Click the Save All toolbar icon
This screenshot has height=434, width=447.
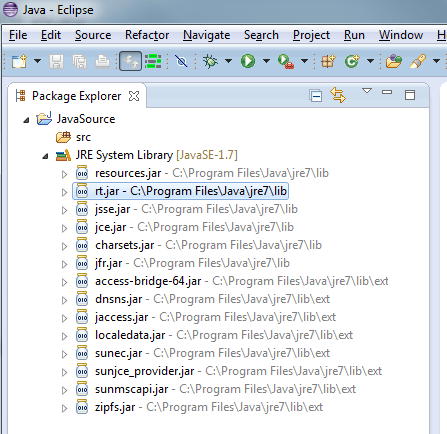(x=79, y=61)
